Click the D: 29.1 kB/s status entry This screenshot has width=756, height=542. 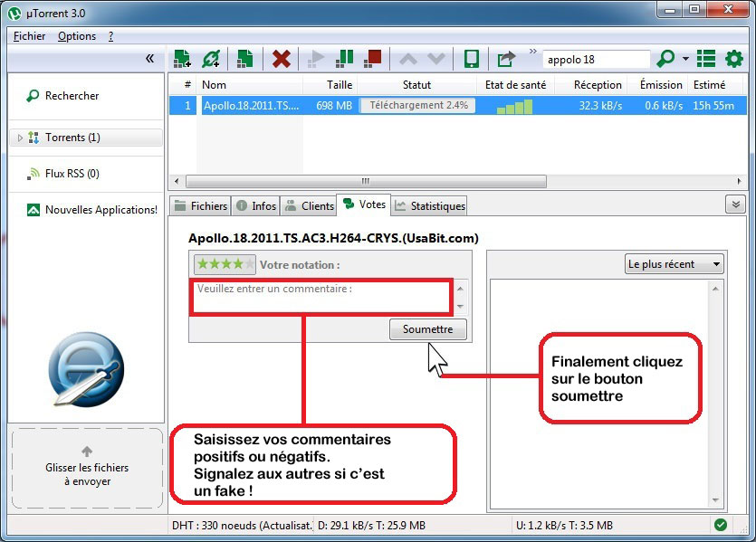371,525
